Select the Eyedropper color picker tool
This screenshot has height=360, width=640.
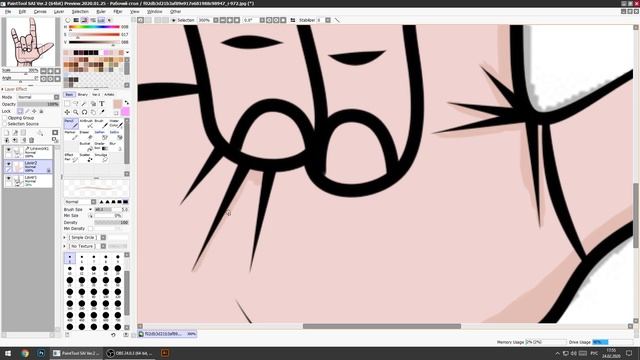coord(102,112)
